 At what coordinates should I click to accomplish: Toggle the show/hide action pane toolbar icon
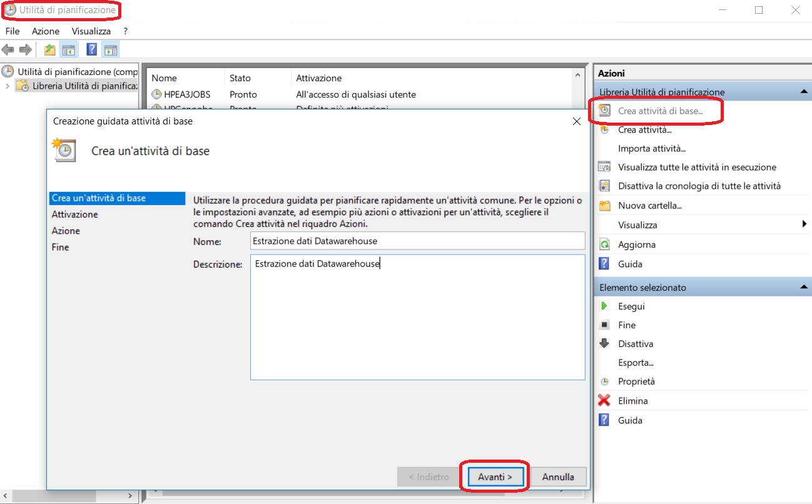[x=111, y=49]
